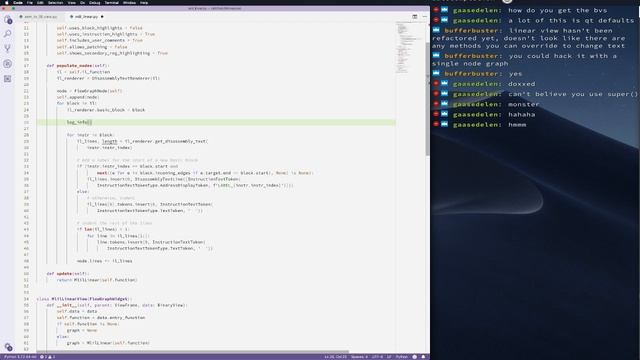Click the chat message "doxxed"
The image size is (640, 360).
(521, 84)
